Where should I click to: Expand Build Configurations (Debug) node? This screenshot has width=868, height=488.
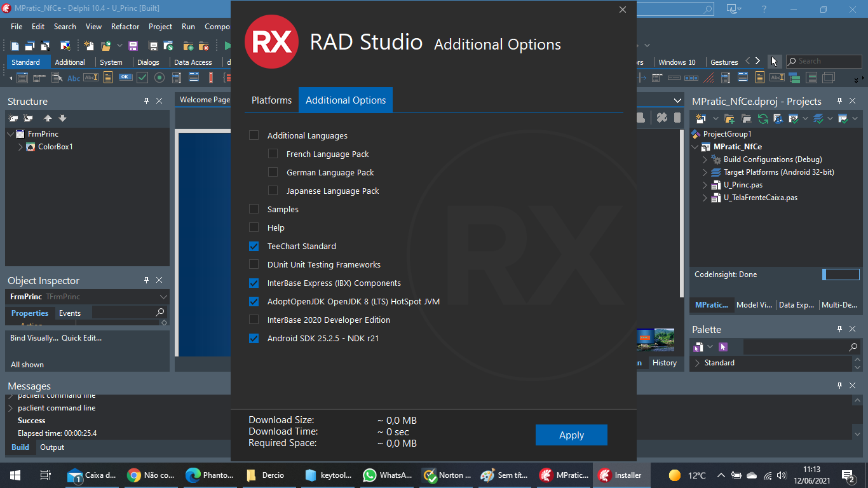click(705, 159)
